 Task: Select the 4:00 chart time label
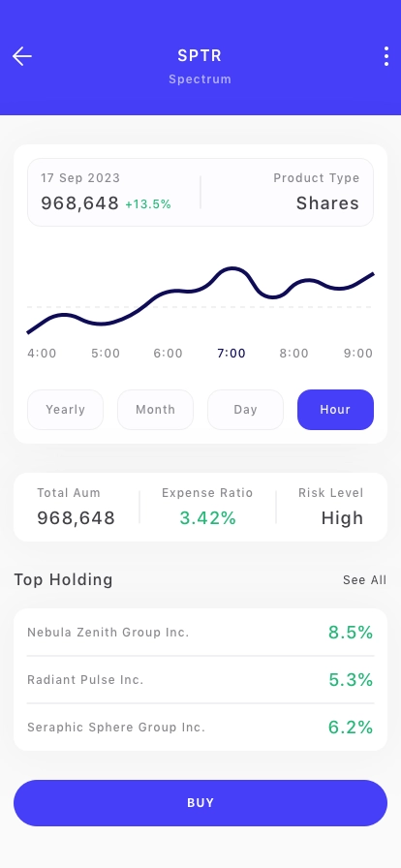pos(42,354)
